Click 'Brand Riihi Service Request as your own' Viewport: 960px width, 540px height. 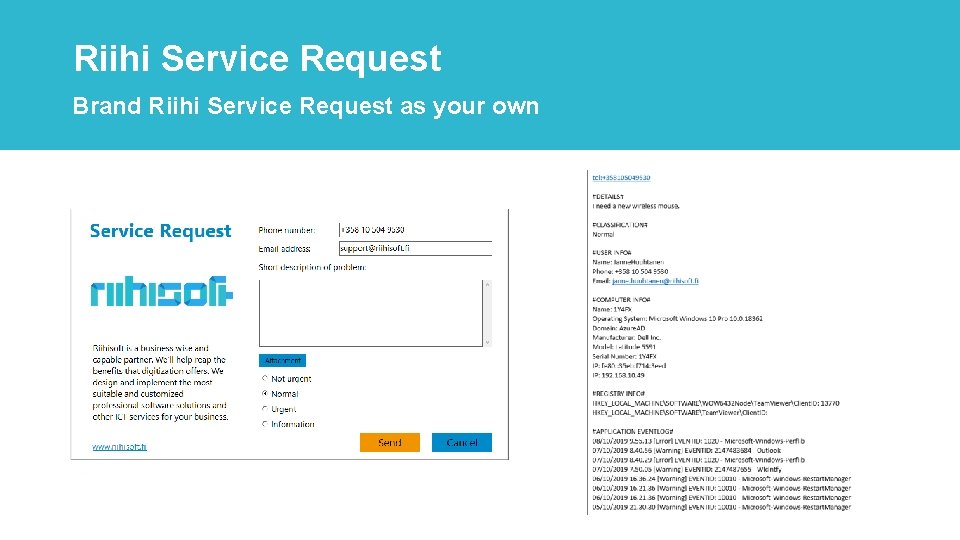[306, 106]
